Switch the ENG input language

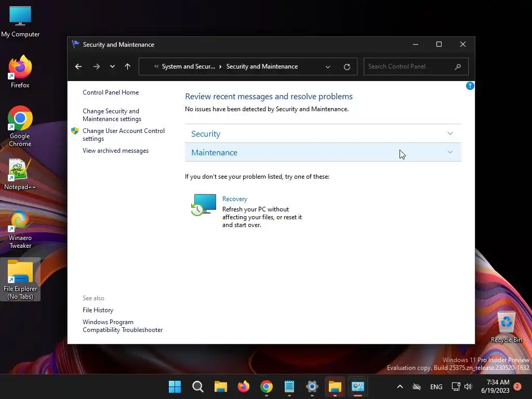(436, 387)
